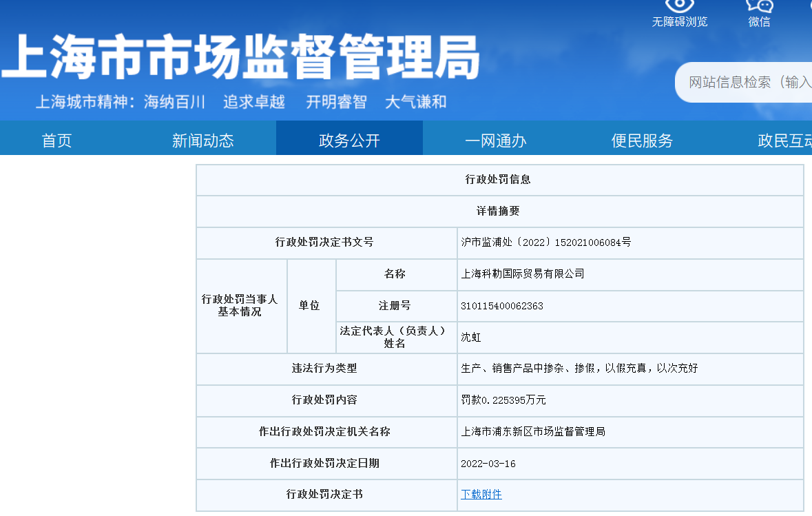Viewport: 812px width, 516px height.
Task: Select the penalty document number 沪市监浦处 text
Action: (x=545, y=242)
